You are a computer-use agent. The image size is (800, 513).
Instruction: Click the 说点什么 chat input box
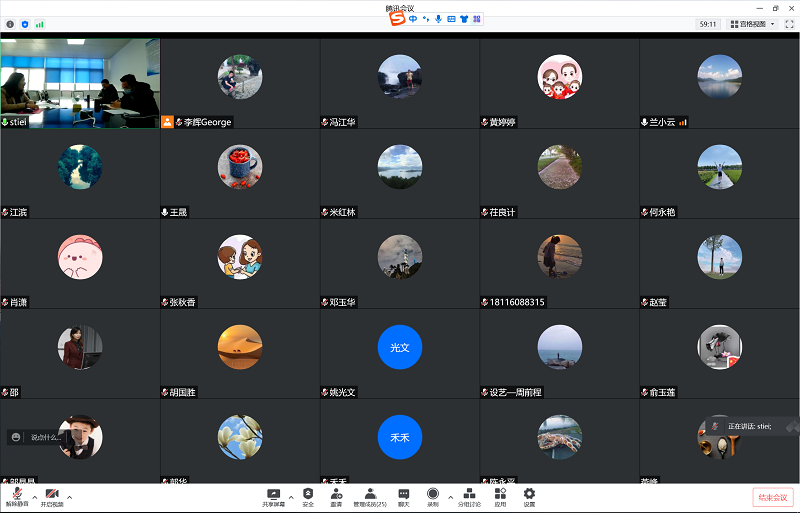tap(46, 437)
